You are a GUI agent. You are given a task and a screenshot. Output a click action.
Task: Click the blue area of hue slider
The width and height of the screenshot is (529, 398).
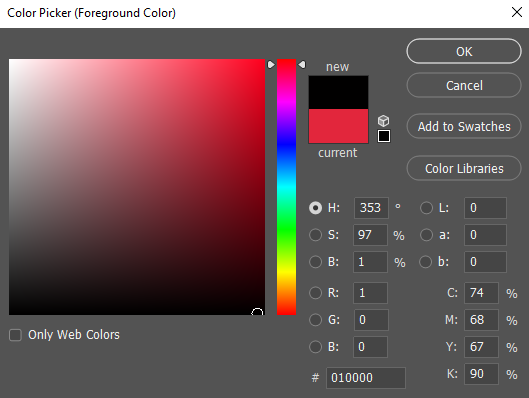coord(286,145)
